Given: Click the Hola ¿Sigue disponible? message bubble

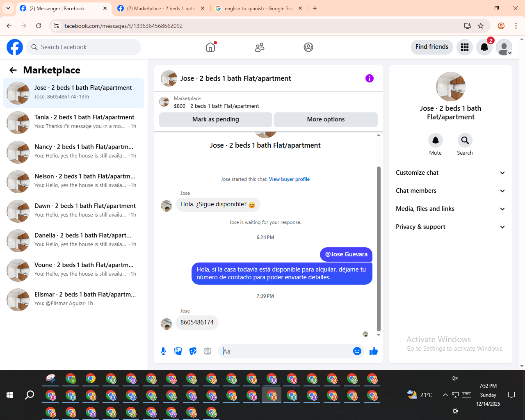Looking at the screenshot, I should (x=218, y=205).
